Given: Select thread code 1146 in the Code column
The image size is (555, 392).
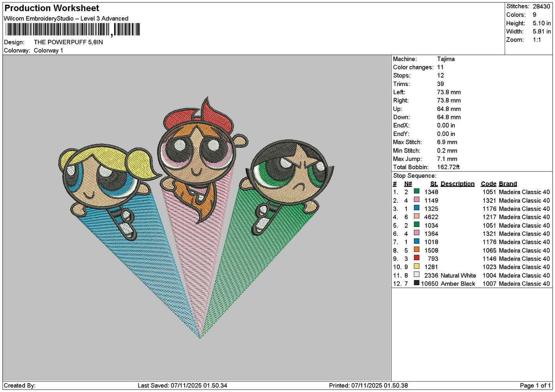Looking at the screenshot, I should click(489, 259).
